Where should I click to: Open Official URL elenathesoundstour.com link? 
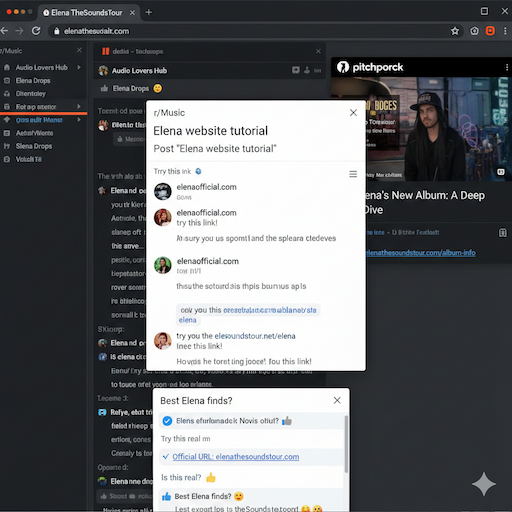236,457
